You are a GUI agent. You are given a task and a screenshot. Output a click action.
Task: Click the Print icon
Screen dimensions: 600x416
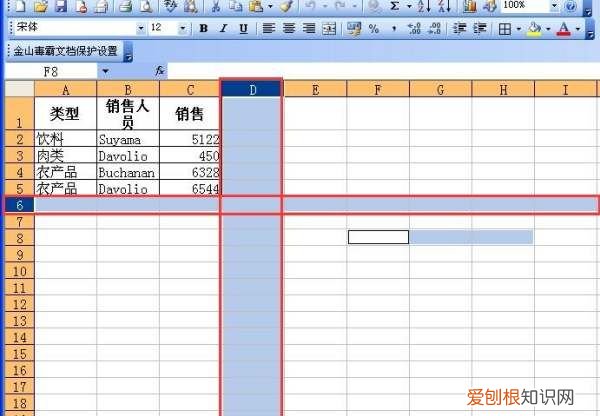[125, 5]
